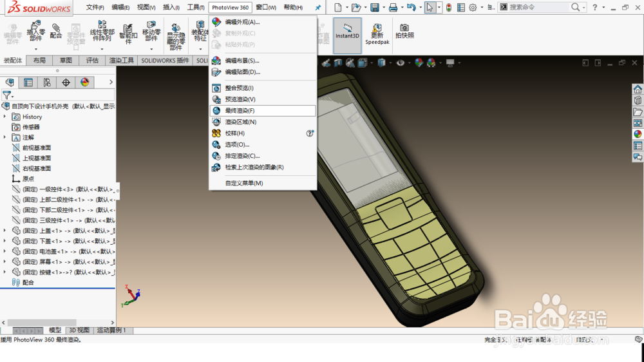
Task: Click the 线性零部件阵列 tool
Action: click(102, 31)
